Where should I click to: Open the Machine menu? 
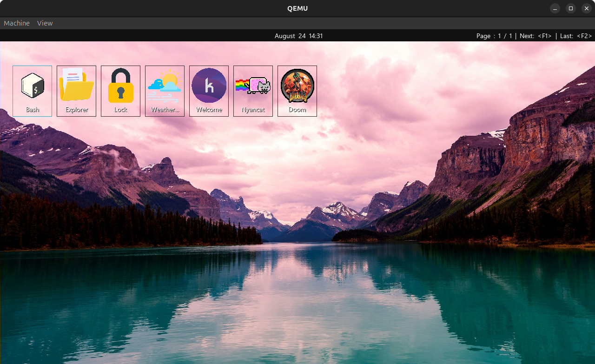pos(17,23)
